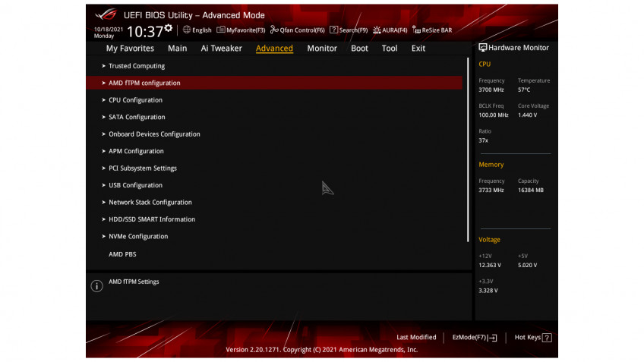Viewport: 644px width, 362px height.
Task: Open the Exit tab
Action: click(418, 48)
